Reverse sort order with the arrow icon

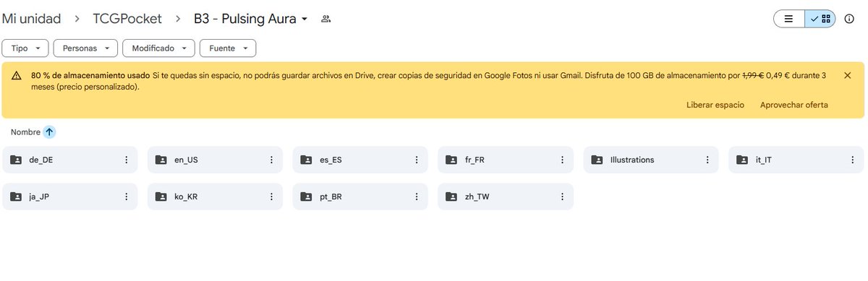pyautogui.click(x=49, y=132)
